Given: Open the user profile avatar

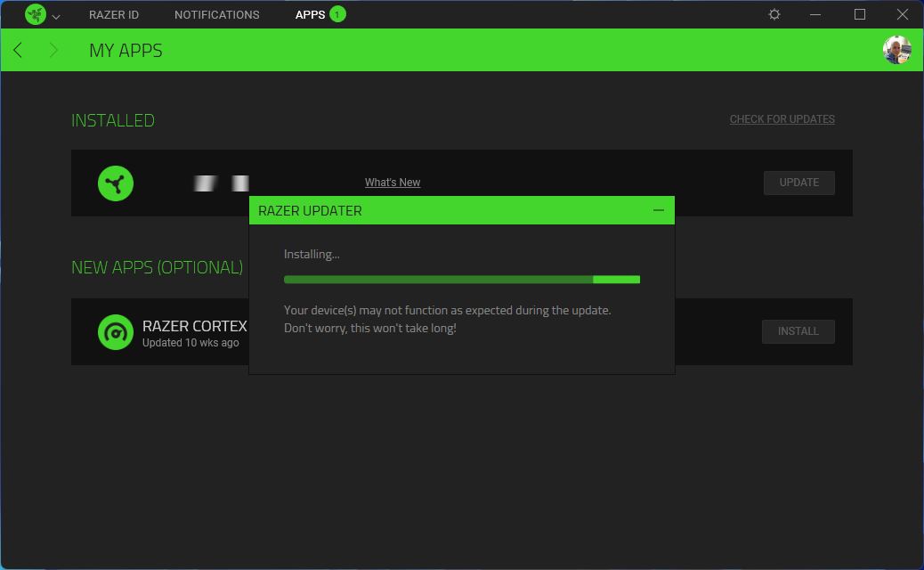Looking at the screenshot, I should [897, 50].
